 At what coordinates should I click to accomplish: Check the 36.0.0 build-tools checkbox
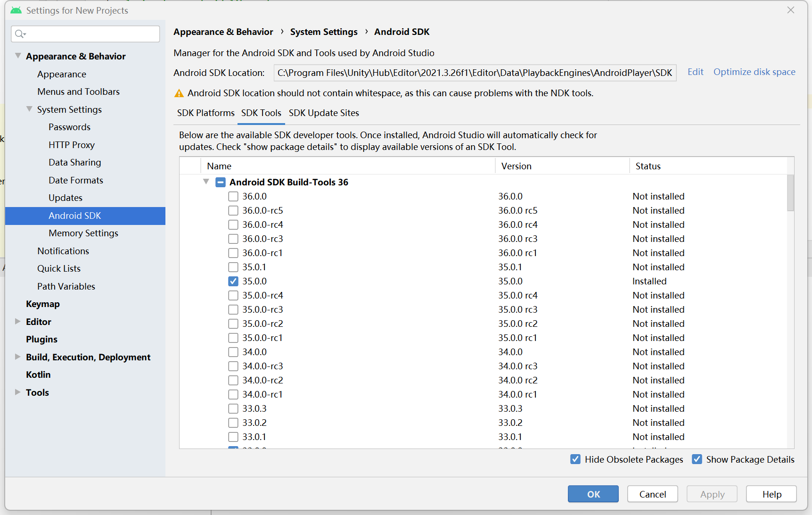pyautogui.click(x=233, y=196)
